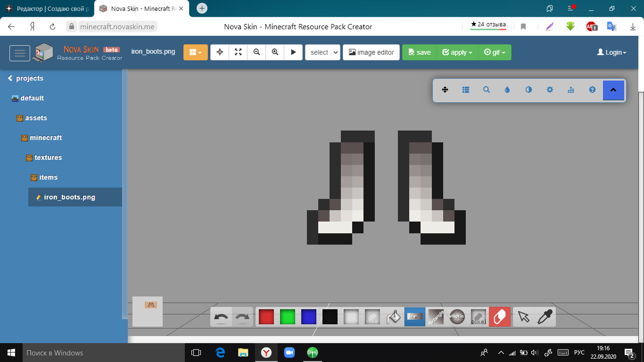Open the Windows Start menu

11,353
